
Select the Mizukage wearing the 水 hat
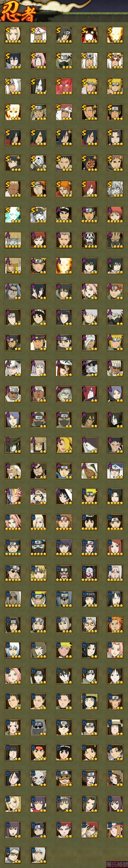[x=115, y=470]
